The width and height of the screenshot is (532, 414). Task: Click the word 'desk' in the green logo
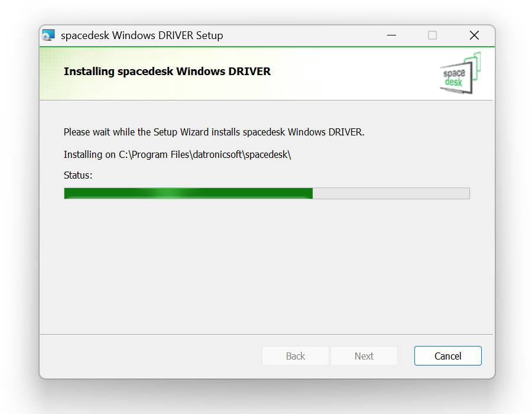coord(453,82)
